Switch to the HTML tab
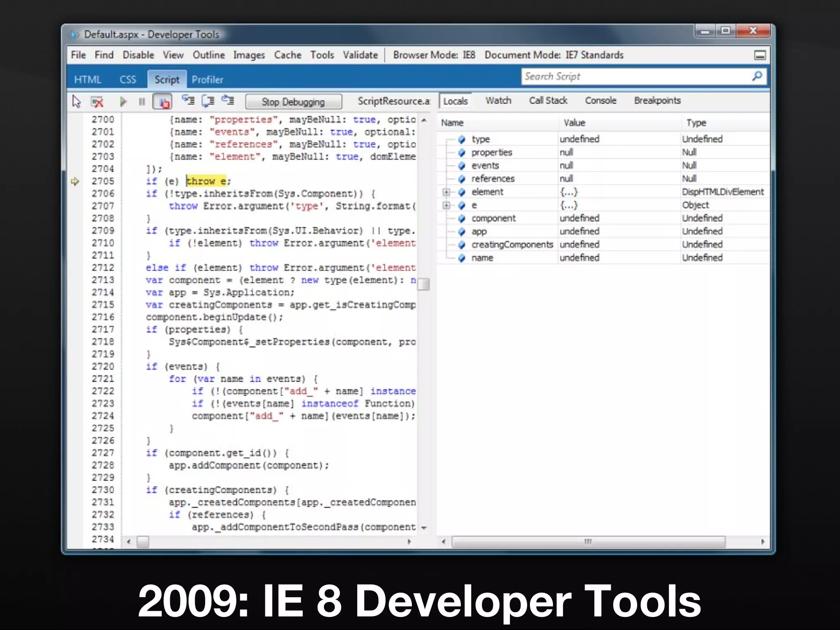The image size is (840, 630). [x=87, y=80]
